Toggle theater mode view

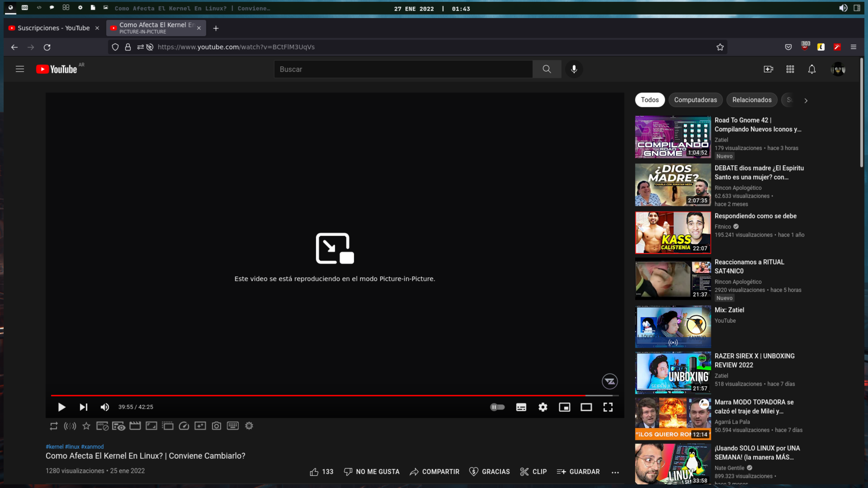586,407
